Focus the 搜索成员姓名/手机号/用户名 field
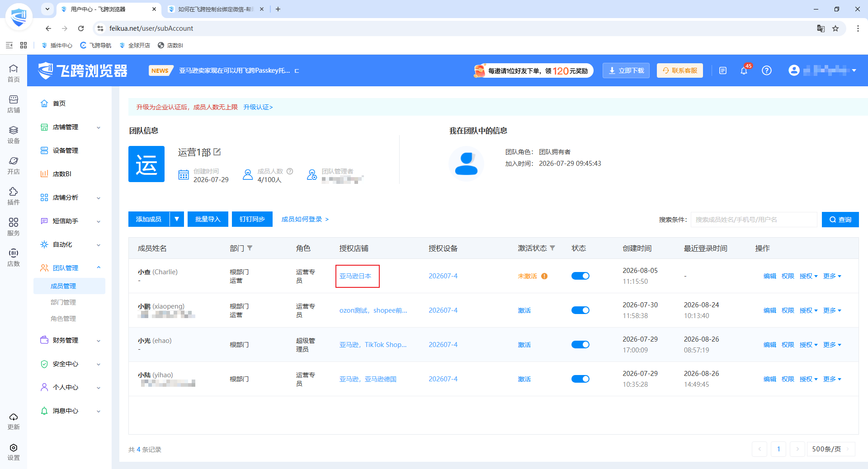The image size is (868, 469). [x=754, y=220]
